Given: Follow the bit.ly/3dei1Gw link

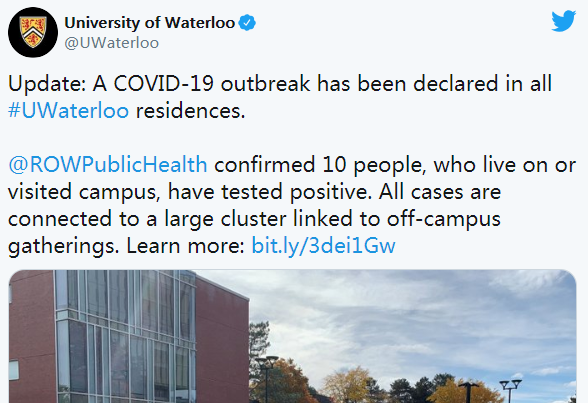Looking at the screenshot, I should [323, 246].
